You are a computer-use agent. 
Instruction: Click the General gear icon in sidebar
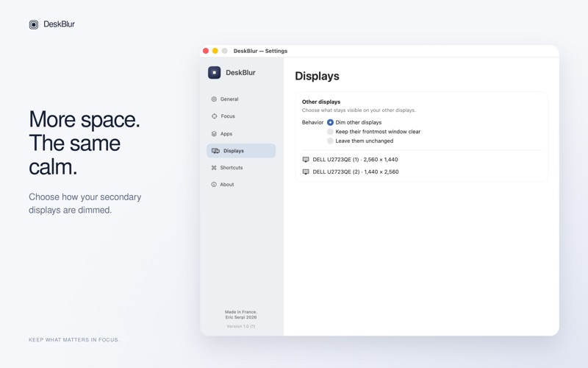pos(214,99)
